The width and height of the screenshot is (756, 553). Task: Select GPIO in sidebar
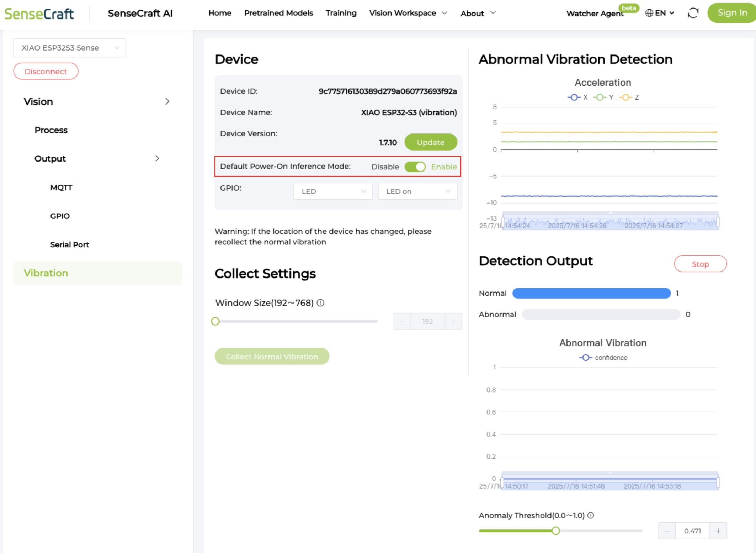pos(60,216)
